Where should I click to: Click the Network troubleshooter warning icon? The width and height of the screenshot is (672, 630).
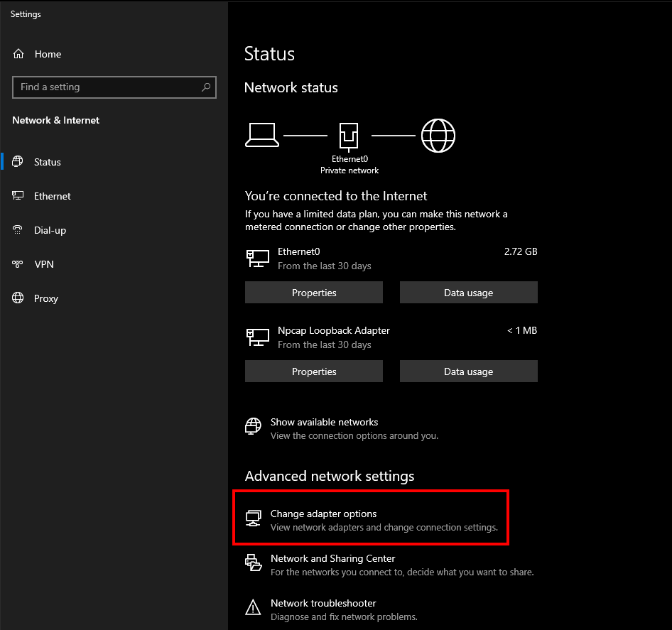coord(254,607)
